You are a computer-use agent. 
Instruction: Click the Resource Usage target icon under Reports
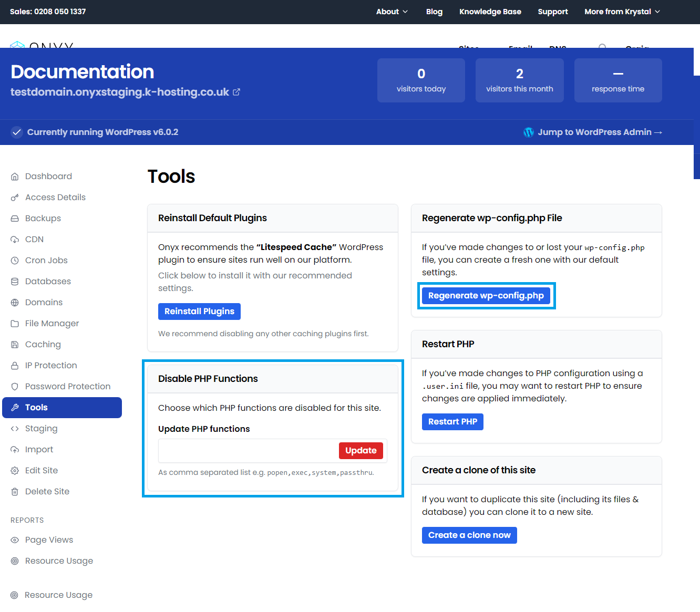(x=15, y=561)
